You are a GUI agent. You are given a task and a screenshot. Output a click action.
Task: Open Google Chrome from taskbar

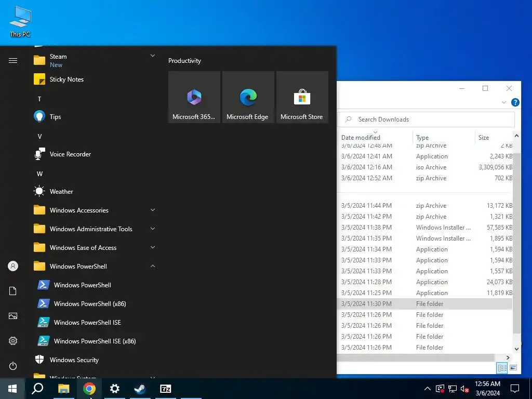click(89, 389)
